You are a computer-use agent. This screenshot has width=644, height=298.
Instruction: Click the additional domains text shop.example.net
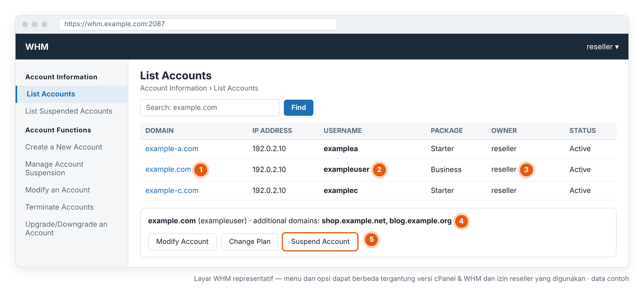(x=353, y=221)
